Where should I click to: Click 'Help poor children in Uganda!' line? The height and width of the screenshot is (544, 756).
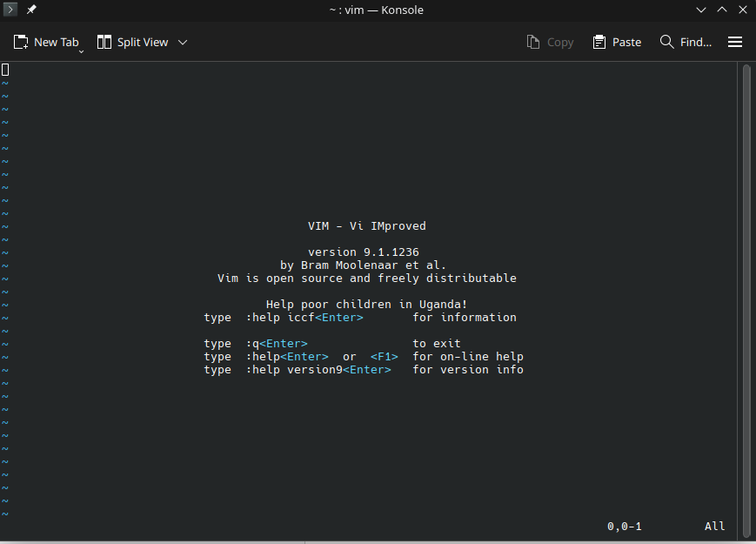366,305
